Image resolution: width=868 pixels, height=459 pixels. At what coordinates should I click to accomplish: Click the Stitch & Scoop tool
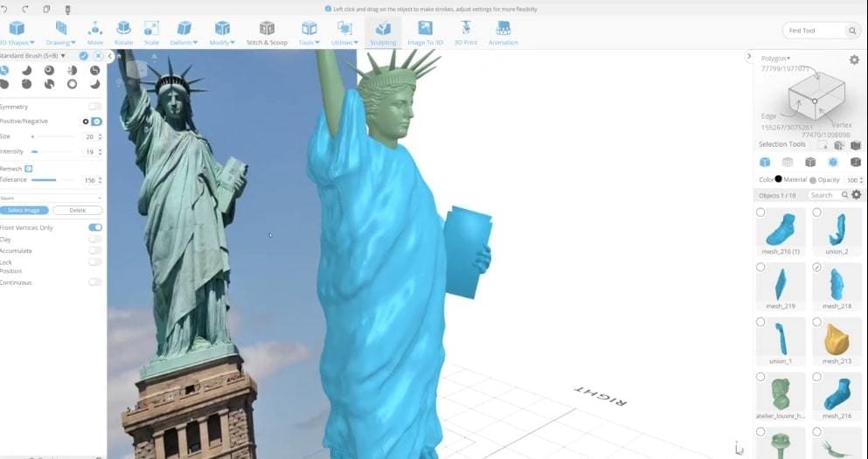click(267, 33)
